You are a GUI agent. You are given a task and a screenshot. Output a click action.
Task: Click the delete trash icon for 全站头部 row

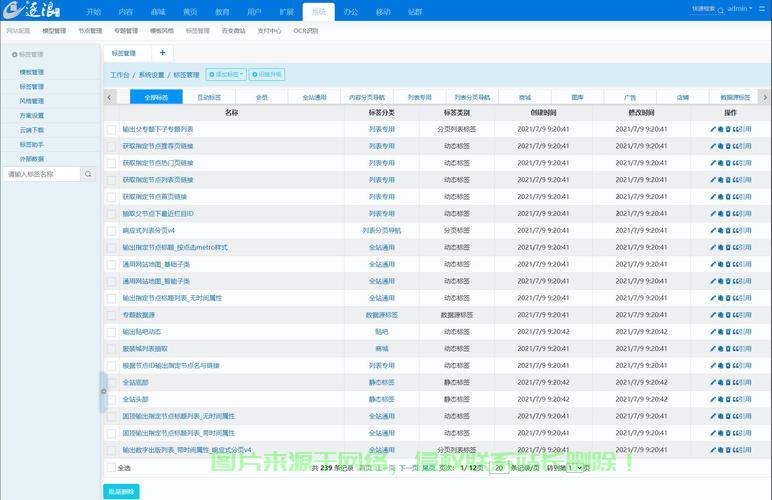point(728,399)
